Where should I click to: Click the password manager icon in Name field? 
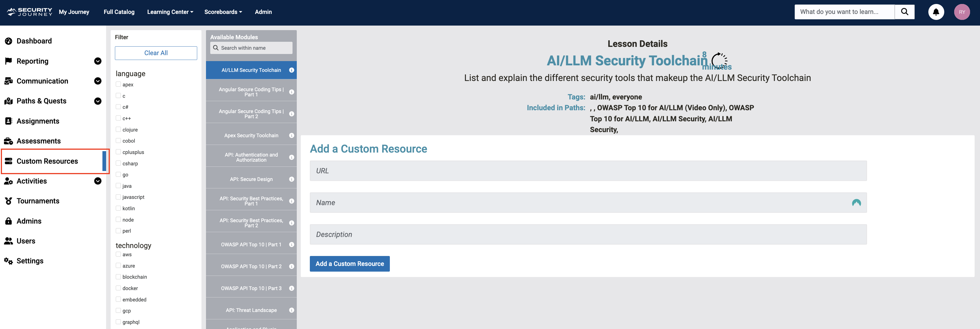tap(856, 203)
